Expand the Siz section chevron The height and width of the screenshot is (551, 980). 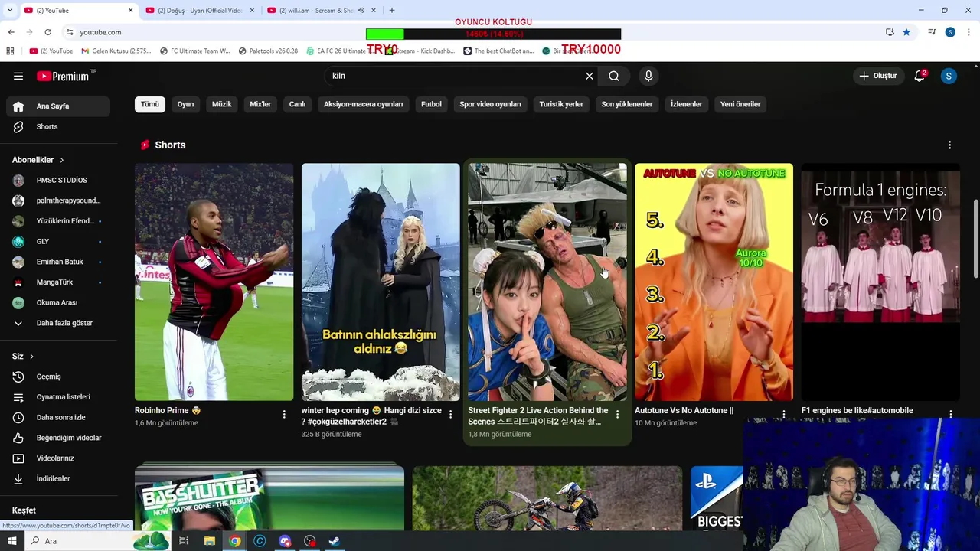coord(31,357)
